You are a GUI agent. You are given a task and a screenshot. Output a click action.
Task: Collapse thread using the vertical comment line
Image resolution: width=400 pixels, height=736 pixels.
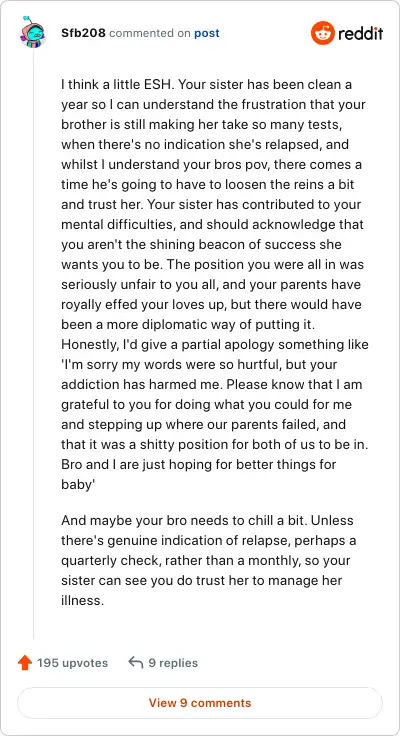tap(33, 343)
